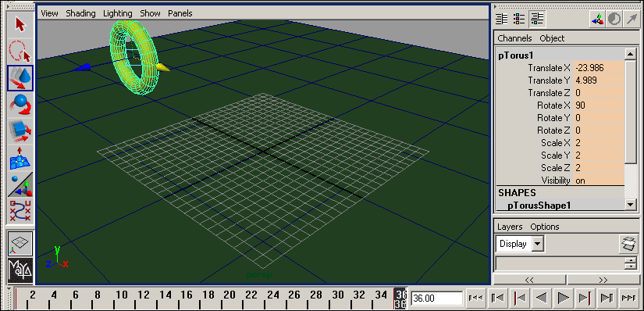Click the Rotate Z value field
The width and height of the screenshot is (644, 311).
coord(599,130)
